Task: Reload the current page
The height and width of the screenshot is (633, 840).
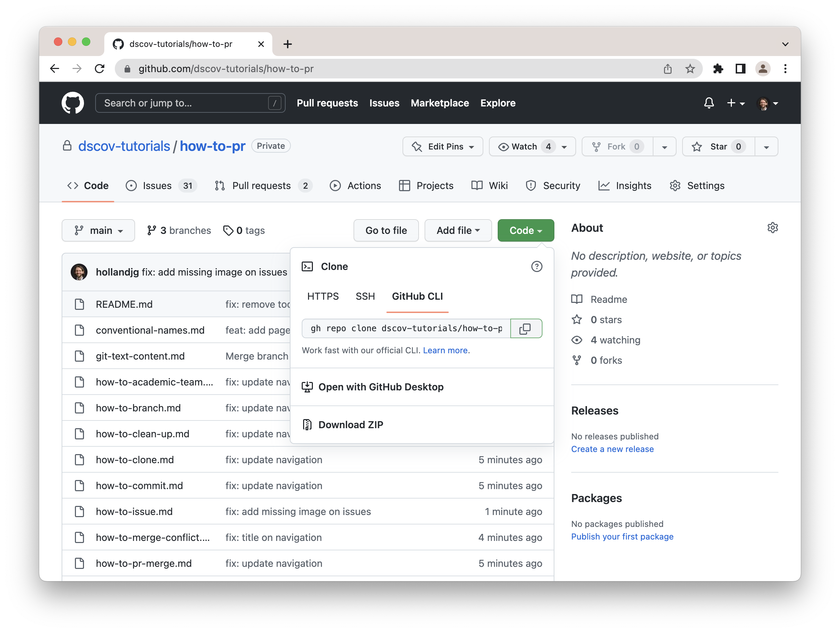Action: pyautogui.click(x=99, y=69)
